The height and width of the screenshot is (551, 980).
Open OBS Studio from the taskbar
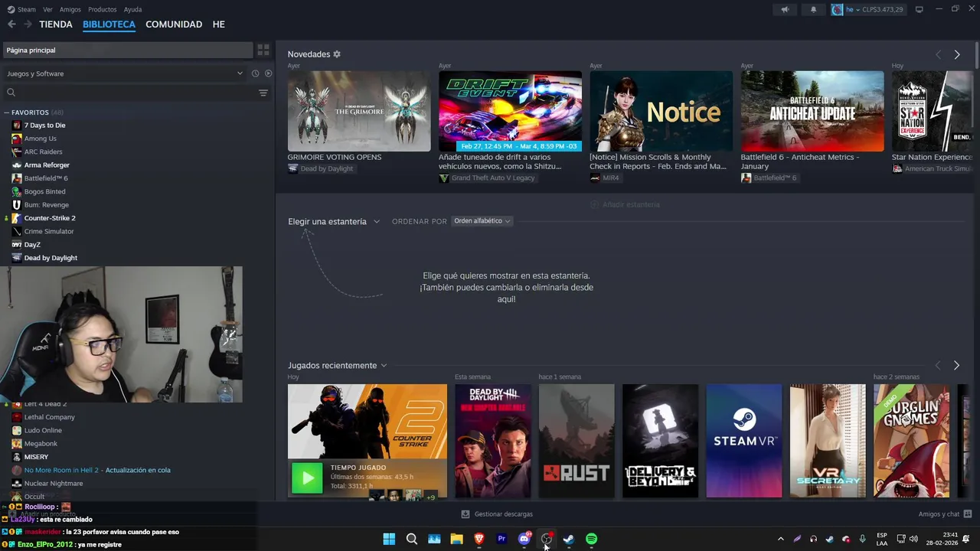(x=547, y=539)
